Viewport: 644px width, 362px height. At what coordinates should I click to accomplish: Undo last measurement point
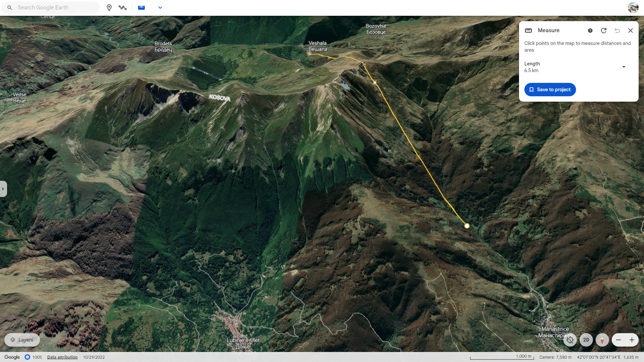tap(617, 31)
